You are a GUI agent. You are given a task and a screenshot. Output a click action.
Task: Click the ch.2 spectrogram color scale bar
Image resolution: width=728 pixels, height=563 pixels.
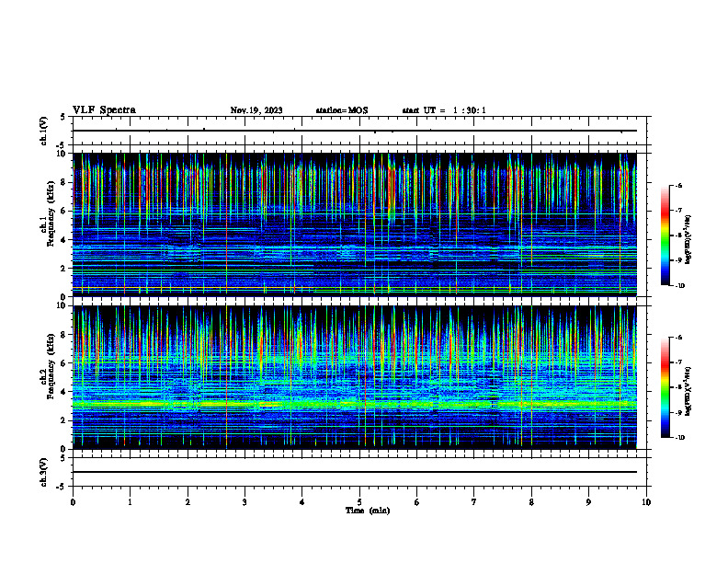(665, 387)
